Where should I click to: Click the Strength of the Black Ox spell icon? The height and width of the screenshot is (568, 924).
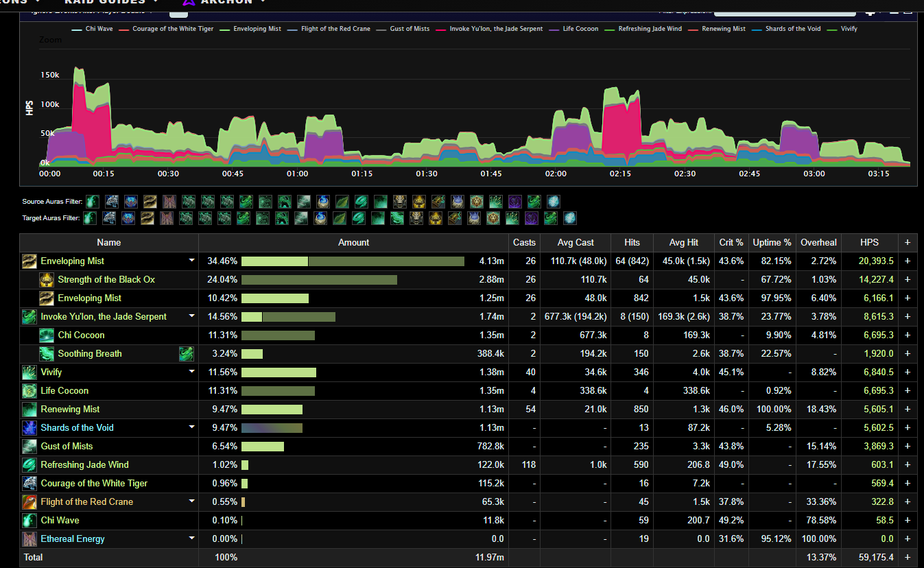pyautogui.click(x=47, y=279)
